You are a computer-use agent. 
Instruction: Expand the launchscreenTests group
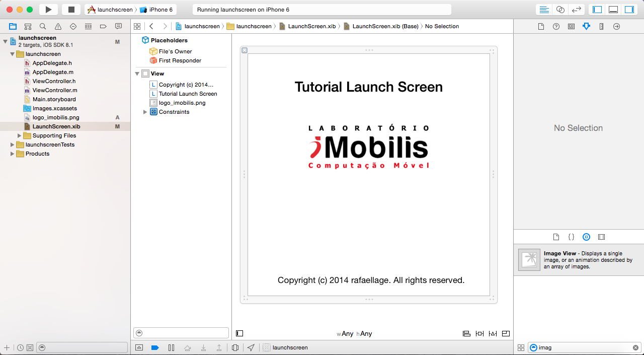pyautogui.click(x=12, y=145)
